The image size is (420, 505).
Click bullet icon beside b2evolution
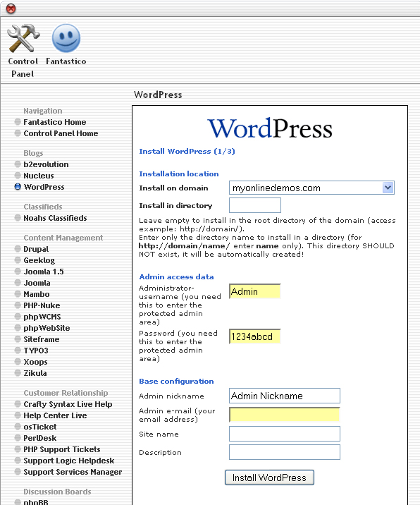(x=18, y=164)
